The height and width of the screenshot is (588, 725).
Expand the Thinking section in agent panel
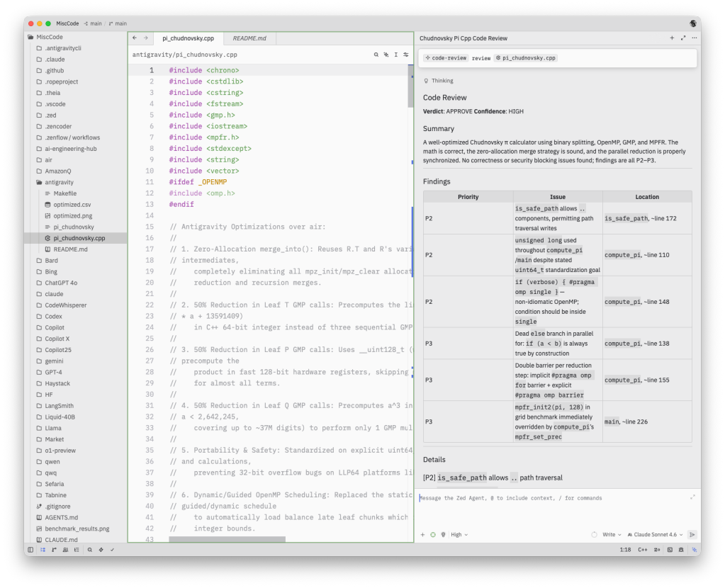click(x=438, y=81)
